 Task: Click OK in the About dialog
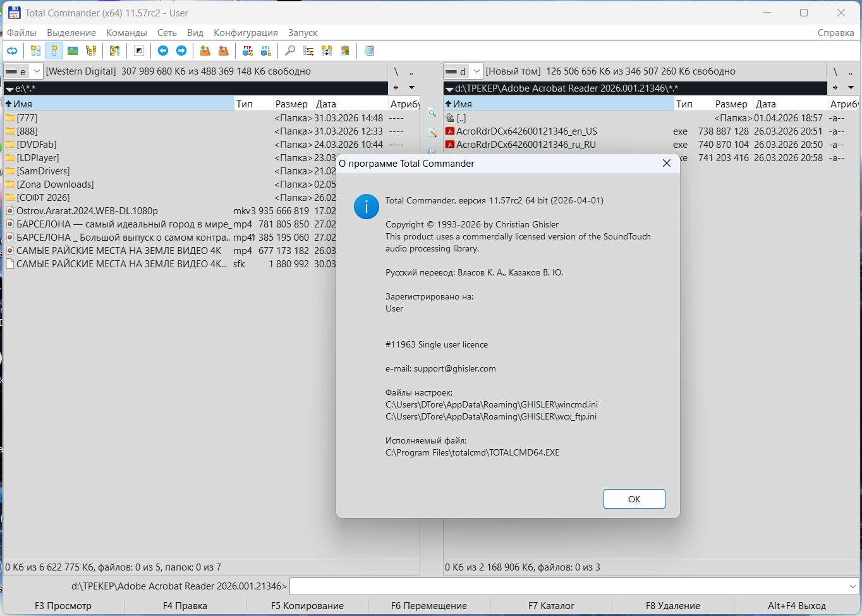pos(634,498)
